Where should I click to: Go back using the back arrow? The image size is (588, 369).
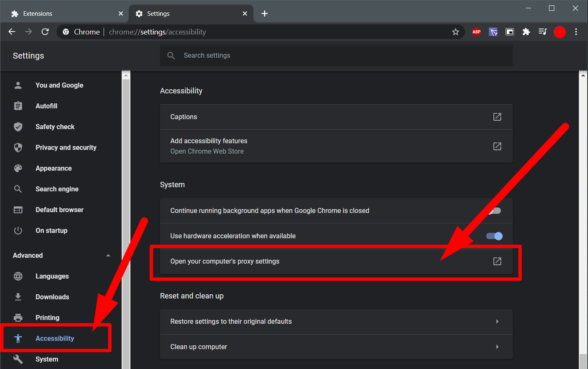pos(12,32)
